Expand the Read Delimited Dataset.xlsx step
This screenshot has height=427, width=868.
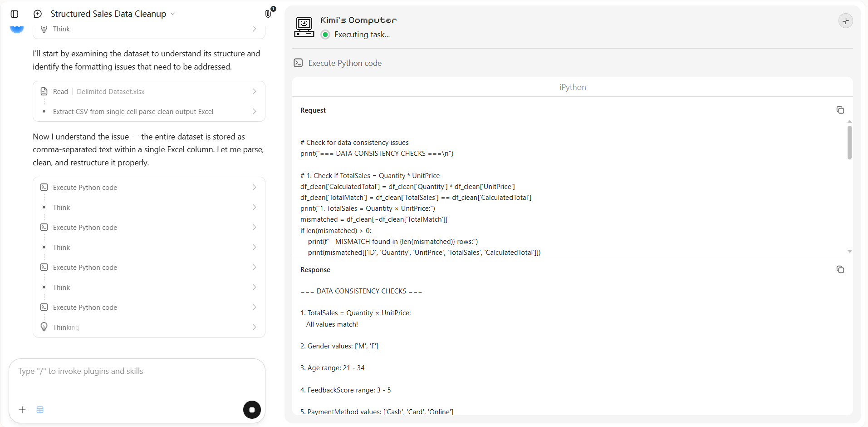149,92
